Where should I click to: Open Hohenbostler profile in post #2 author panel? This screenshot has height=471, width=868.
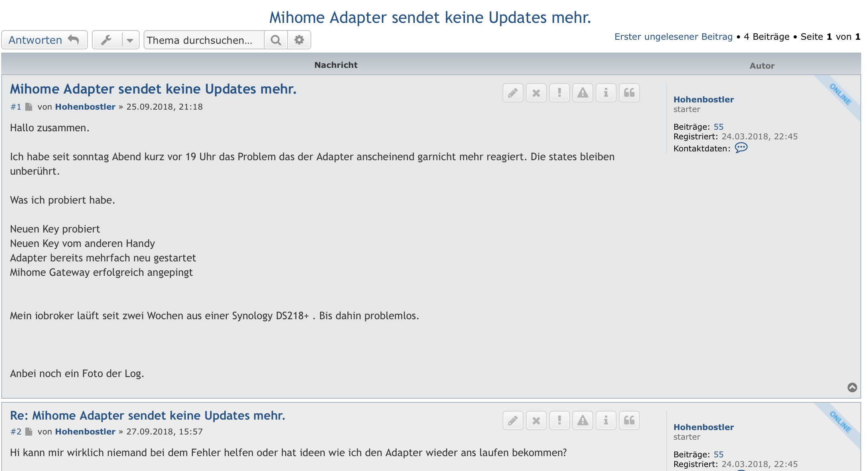tap(704, 427)
